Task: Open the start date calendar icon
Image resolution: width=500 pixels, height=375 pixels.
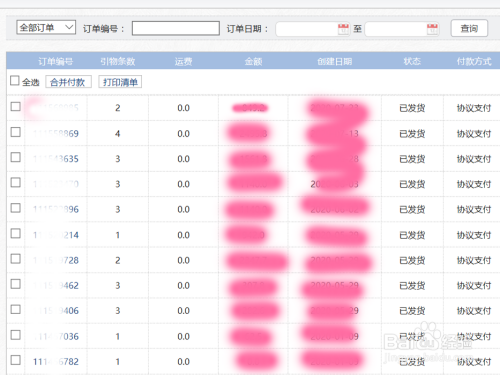Action: (x=343, y=29)
